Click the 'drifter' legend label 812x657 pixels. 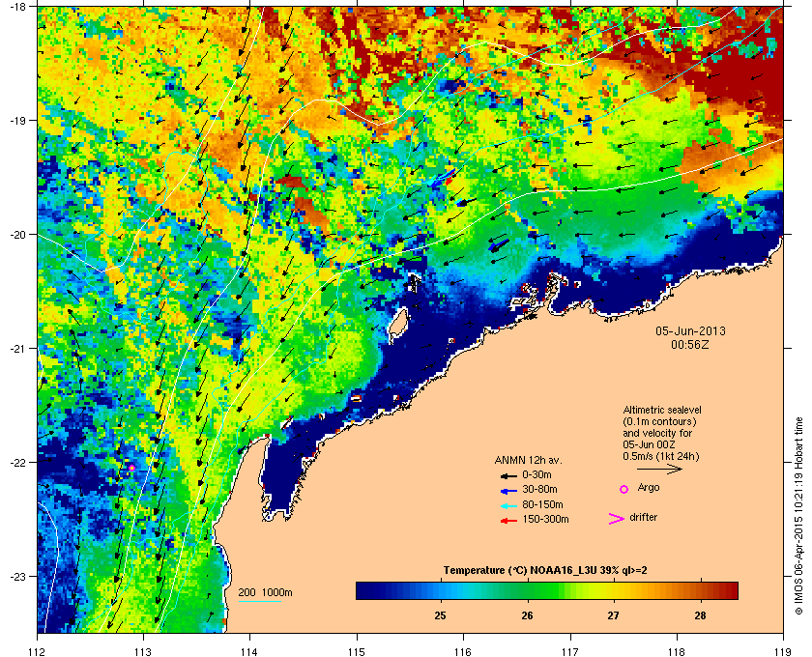pos(643,517)
